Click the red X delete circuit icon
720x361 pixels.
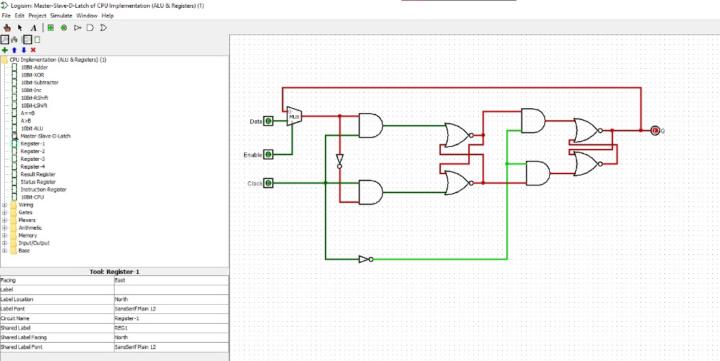(33, 50)
